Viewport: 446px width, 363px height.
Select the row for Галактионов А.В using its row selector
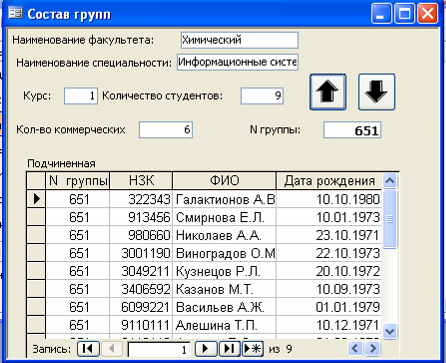36,199
